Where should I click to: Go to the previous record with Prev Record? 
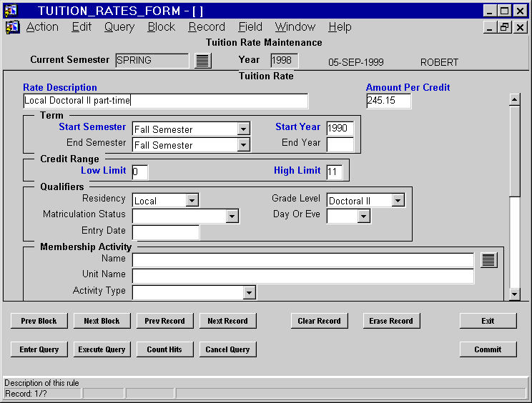pos(165,321)
